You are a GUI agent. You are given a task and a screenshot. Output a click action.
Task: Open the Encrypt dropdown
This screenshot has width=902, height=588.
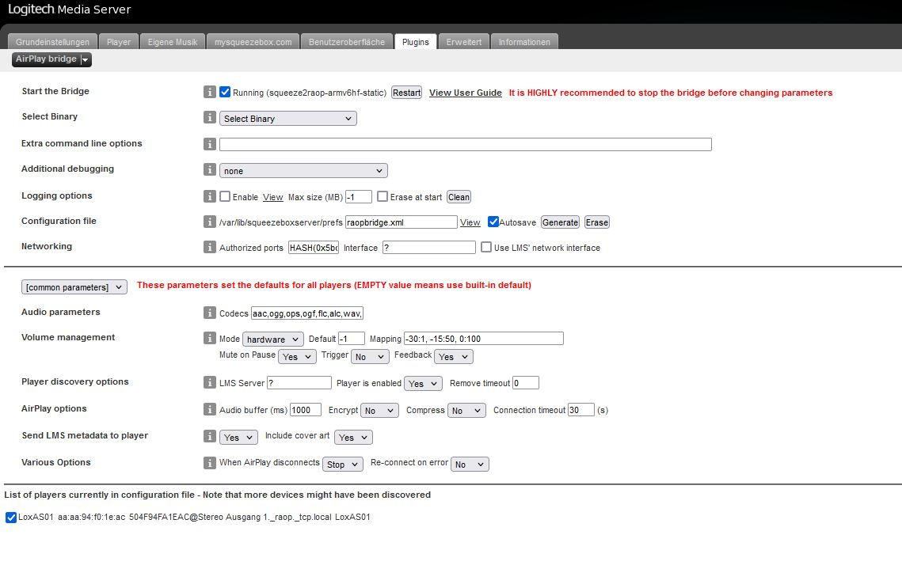coord(379,411)
